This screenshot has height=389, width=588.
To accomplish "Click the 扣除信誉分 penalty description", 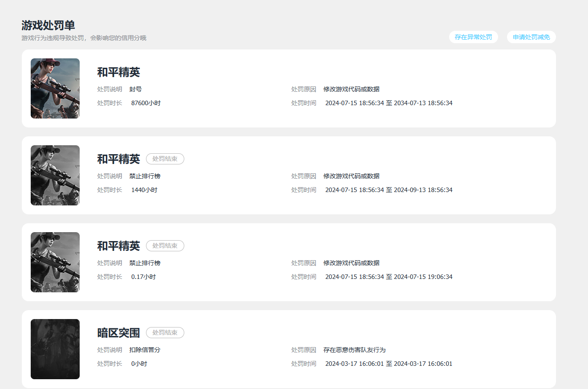I will pyautogui.click(x=145, y=350).
